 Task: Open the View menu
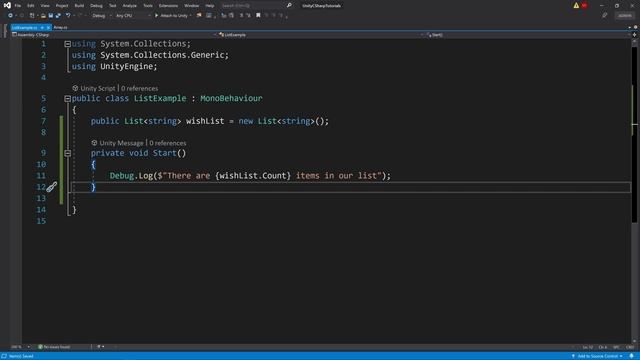tap(45, 6)
